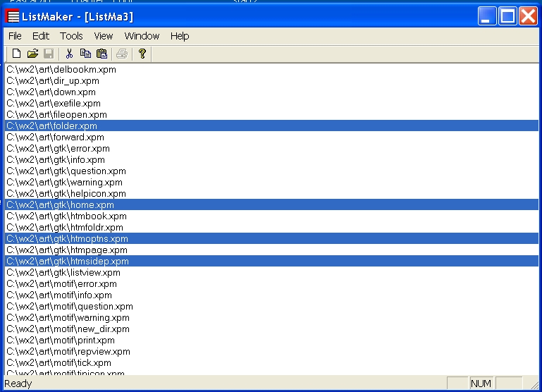The image size is (542, 392).
Task: Print the list using the printer icon
Action: (x=122, y=54)
